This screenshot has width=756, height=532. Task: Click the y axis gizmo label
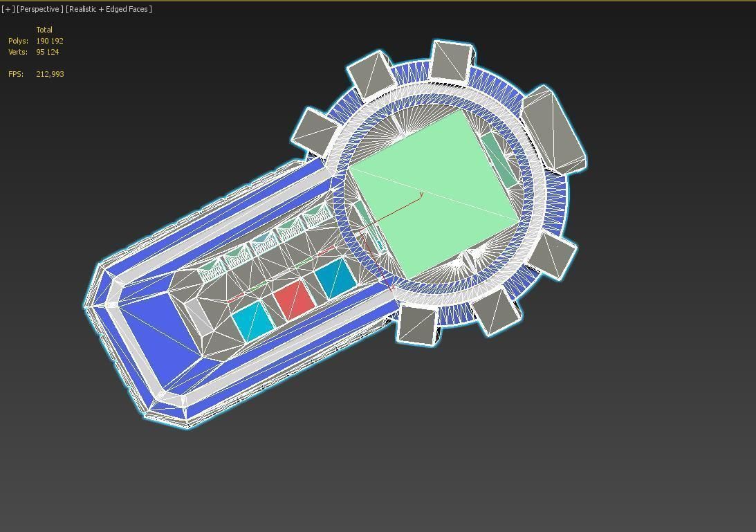click(x=421, y=194)
